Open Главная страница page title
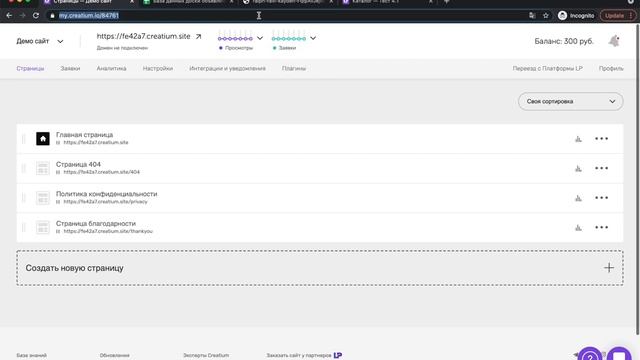 84,135
